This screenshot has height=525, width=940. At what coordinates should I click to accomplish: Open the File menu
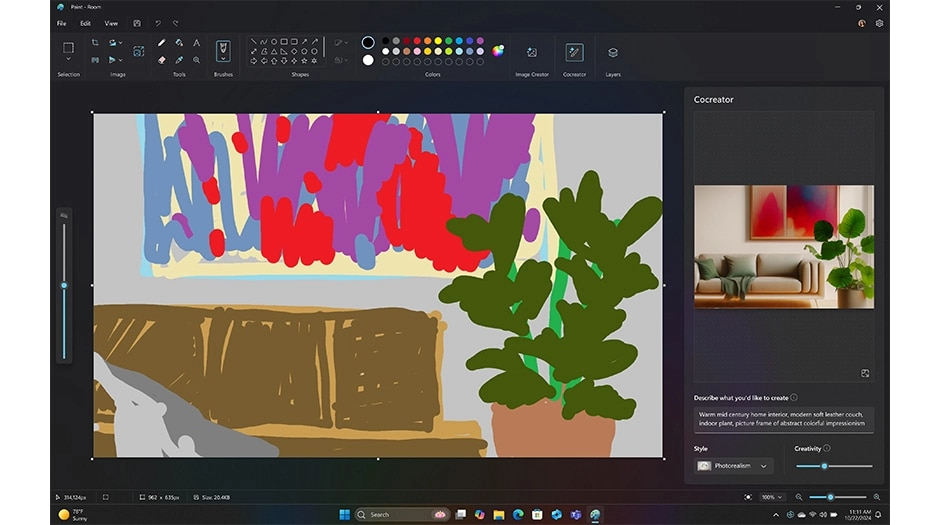[x=62, y=23]
